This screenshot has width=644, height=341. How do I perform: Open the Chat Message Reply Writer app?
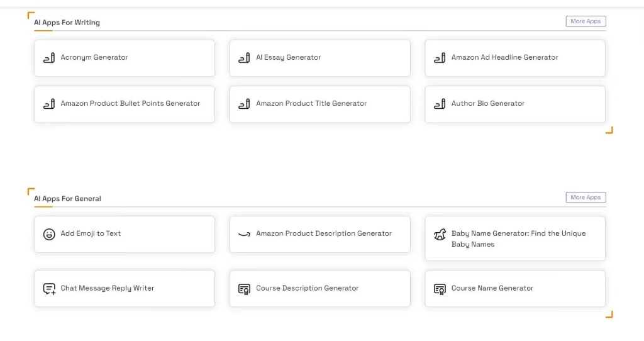(x=108, y=289)
